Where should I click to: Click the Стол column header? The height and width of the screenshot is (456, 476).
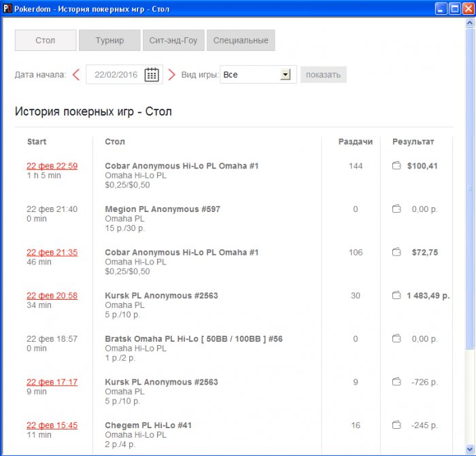coord(115,141)
